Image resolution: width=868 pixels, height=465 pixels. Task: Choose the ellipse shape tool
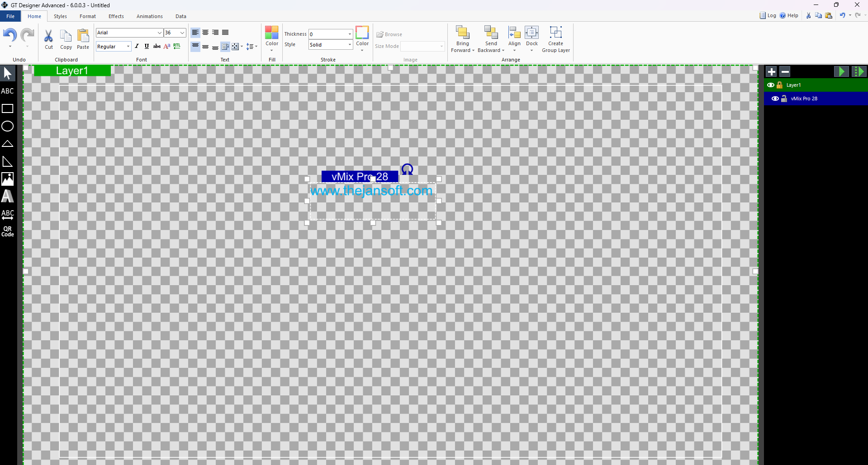coord(8,126)
